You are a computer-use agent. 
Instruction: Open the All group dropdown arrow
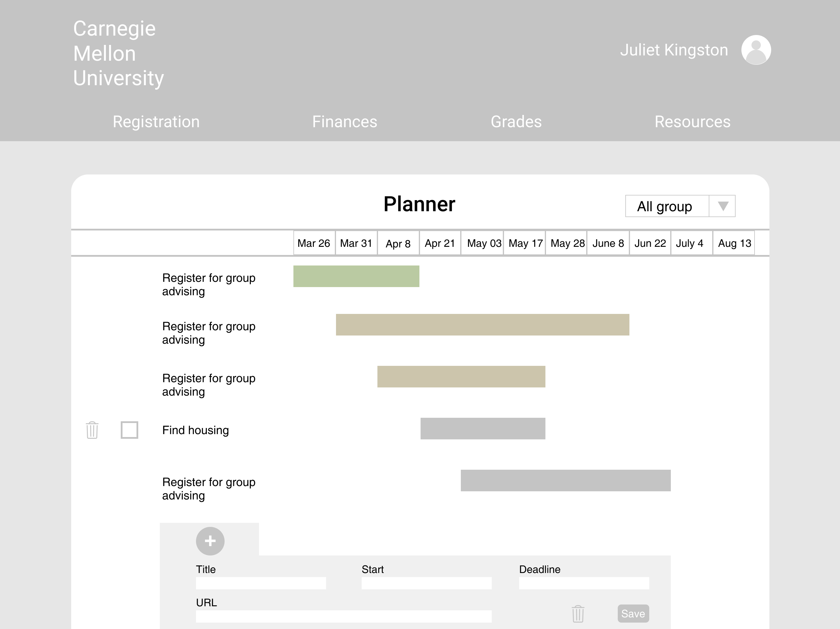coord(723,206)
